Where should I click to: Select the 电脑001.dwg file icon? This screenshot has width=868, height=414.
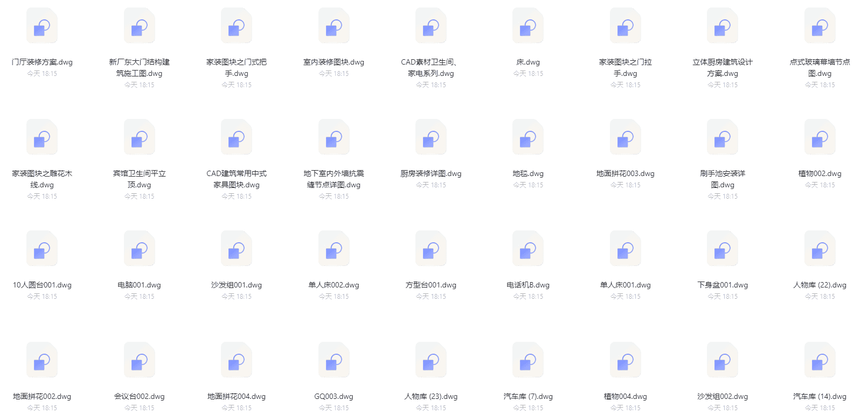[140, 249]
